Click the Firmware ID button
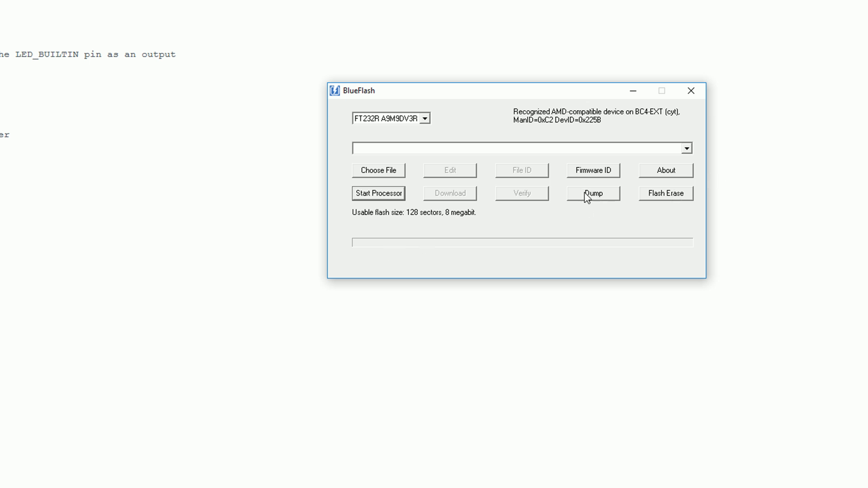 pos(593,170)
